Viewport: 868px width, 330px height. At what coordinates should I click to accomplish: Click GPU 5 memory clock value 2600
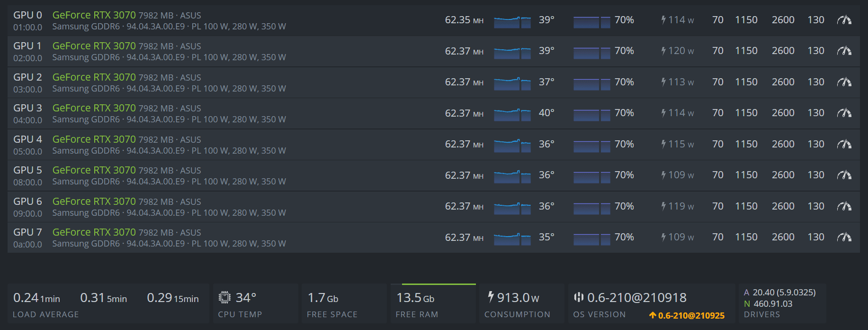(x=783, y=175)
